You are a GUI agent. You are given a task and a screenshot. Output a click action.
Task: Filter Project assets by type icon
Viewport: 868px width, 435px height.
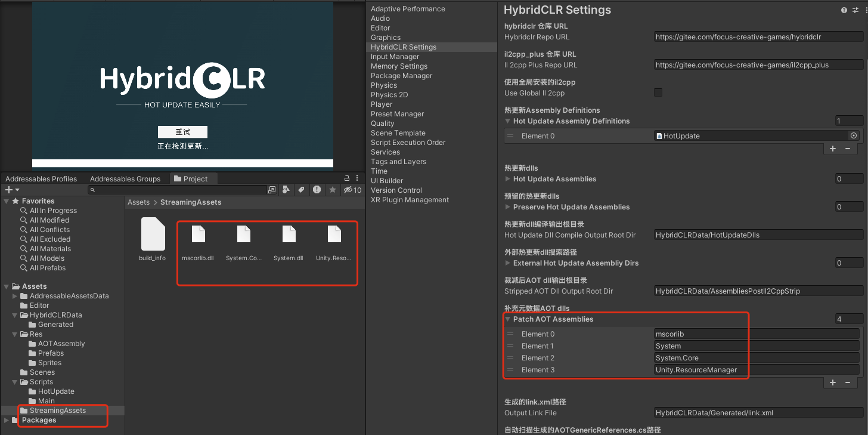[287, 190]
